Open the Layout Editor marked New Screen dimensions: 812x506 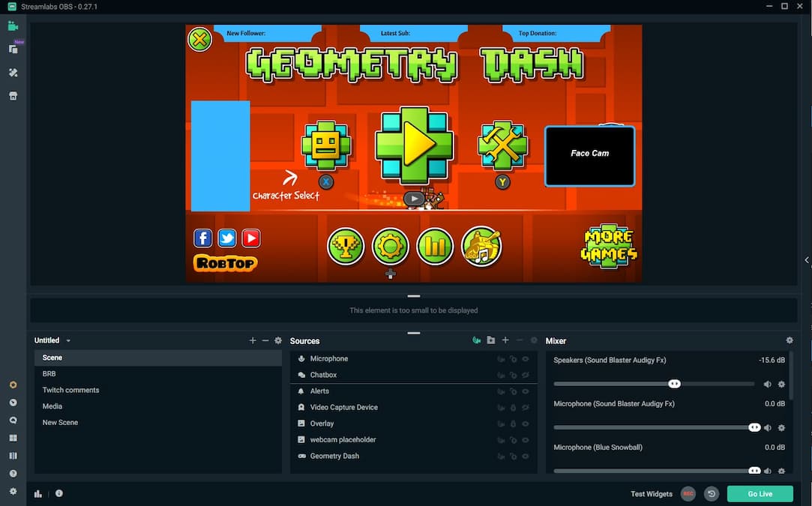coord(13,49)
